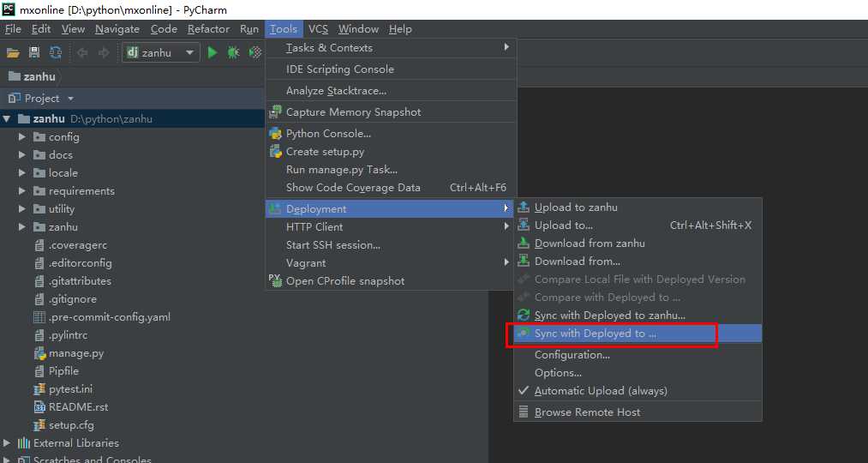Click the Project tool window icon
The image size is (868, 463).
pos(15,98)
